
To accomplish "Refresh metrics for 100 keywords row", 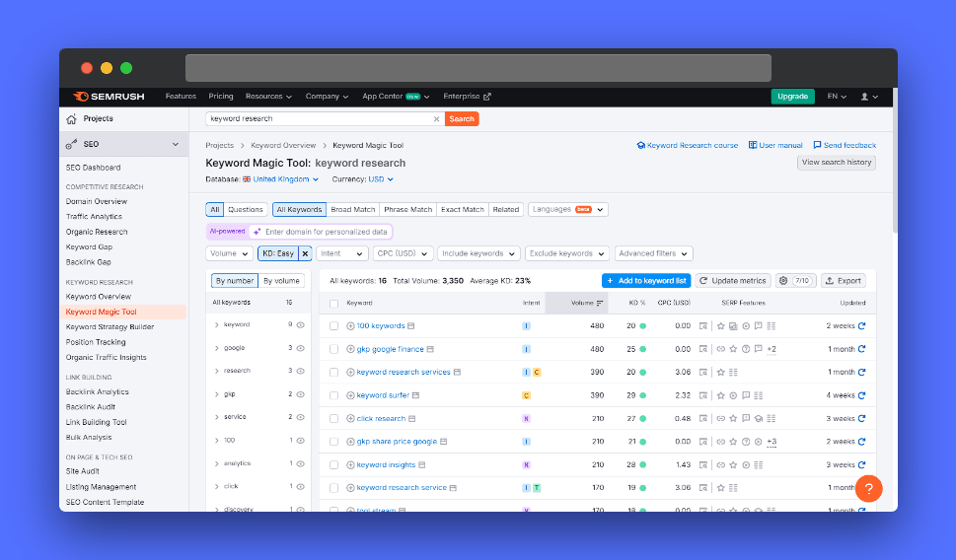I will pos(862,326).
